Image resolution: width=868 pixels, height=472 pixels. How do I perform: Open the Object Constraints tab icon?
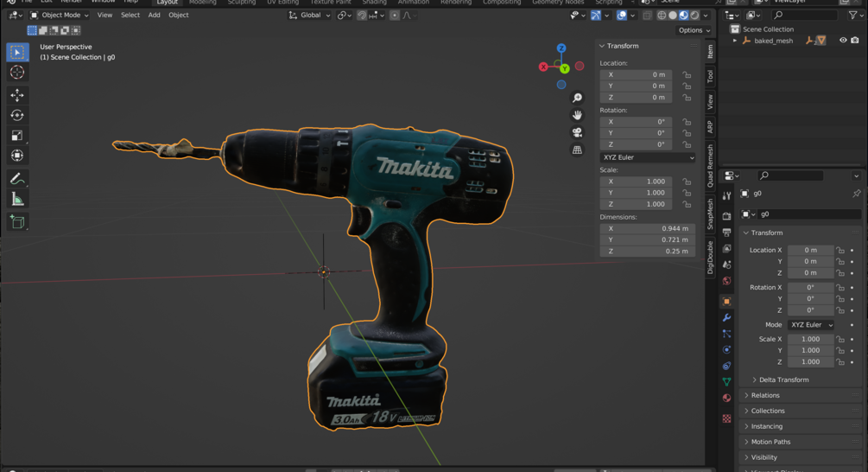point(727,366)
